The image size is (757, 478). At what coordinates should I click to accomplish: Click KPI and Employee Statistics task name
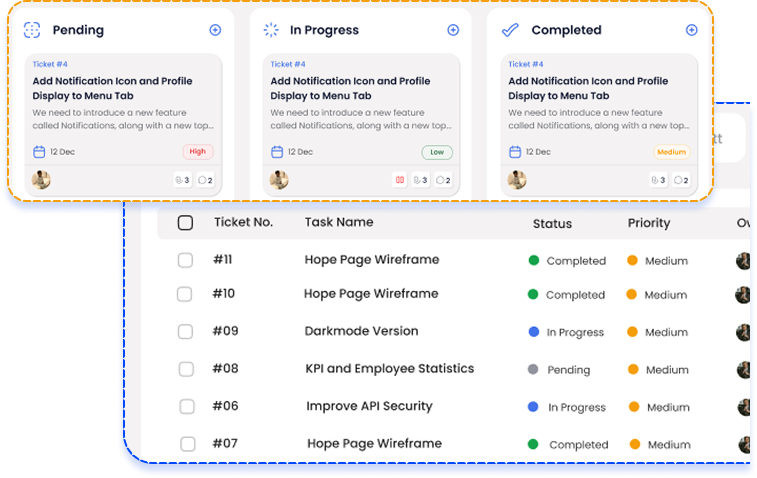pos(390,368)
